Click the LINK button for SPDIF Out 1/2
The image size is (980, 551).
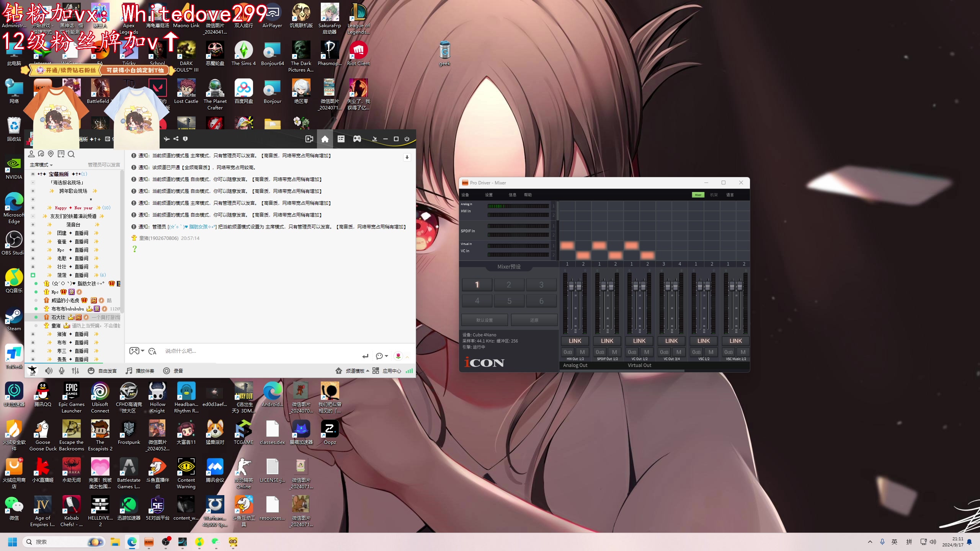pos(607,341)
